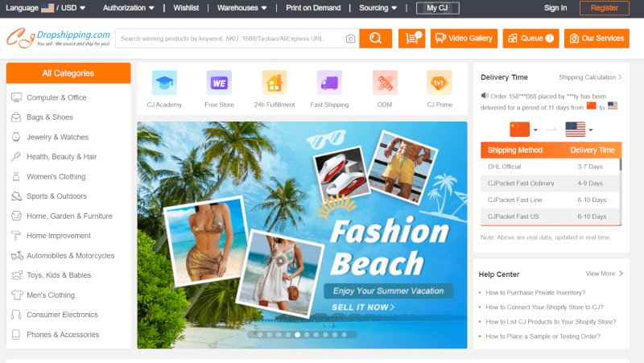
Task: Click the speaker announcement icon
Action: (x=485, y=96)
